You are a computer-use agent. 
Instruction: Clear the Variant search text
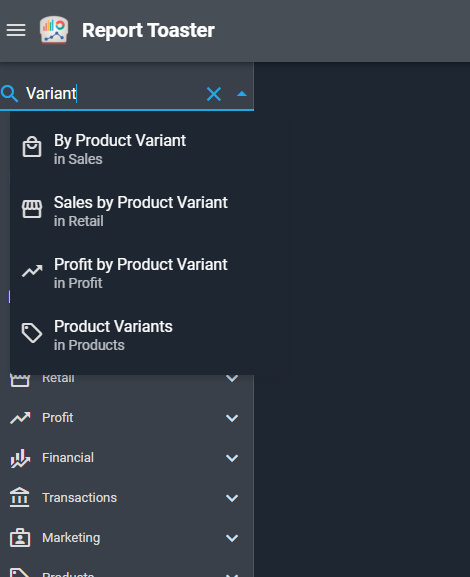pyautogui.click(x=213, y=94)
